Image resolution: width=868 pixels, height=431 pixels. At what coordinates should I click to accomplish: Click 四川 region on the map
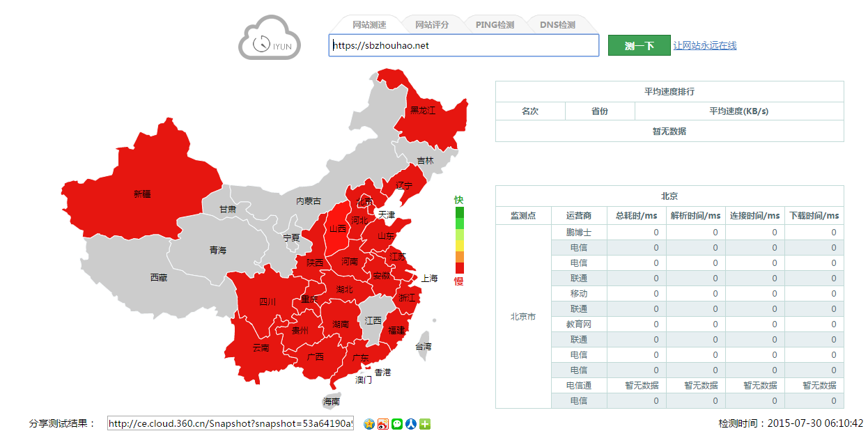(268, 301)
